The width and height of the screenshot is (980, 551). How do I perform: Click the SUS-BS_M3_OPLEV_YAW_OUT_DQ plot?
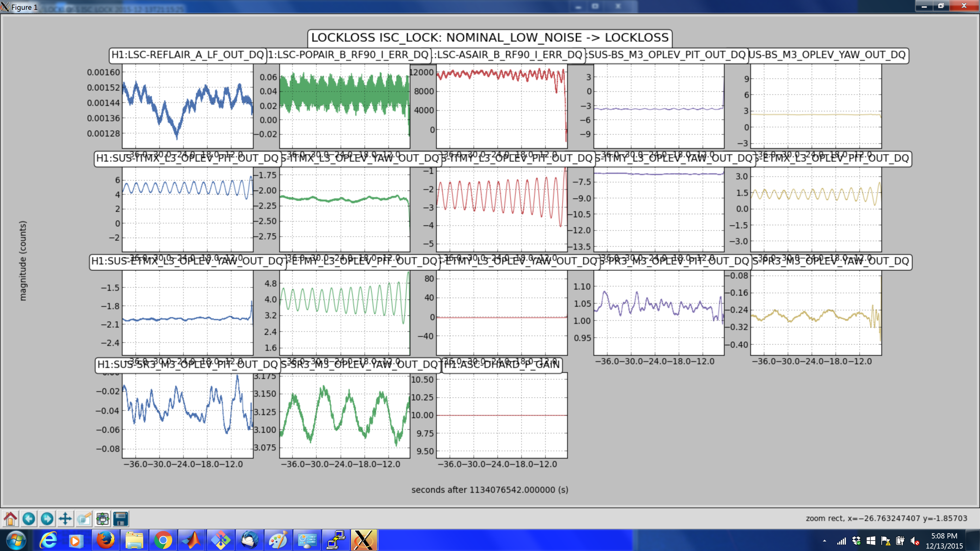(x=816, y=106)
